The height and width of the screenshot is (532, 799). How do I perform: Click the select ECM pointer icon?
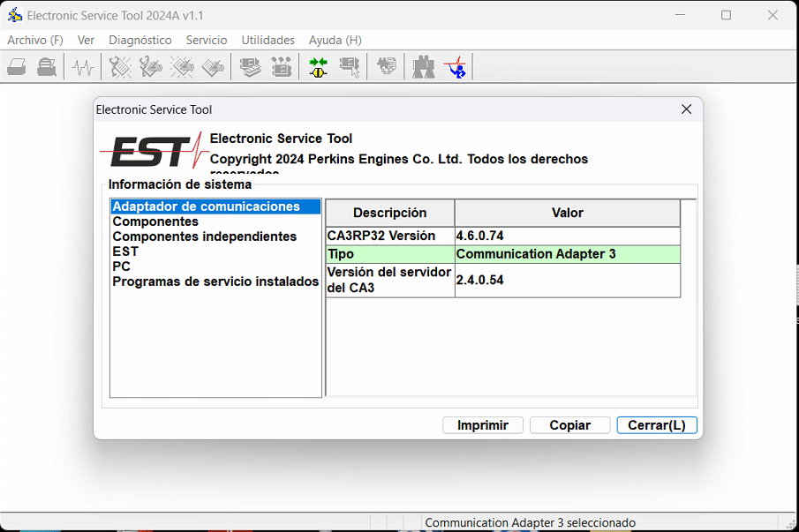349,66
